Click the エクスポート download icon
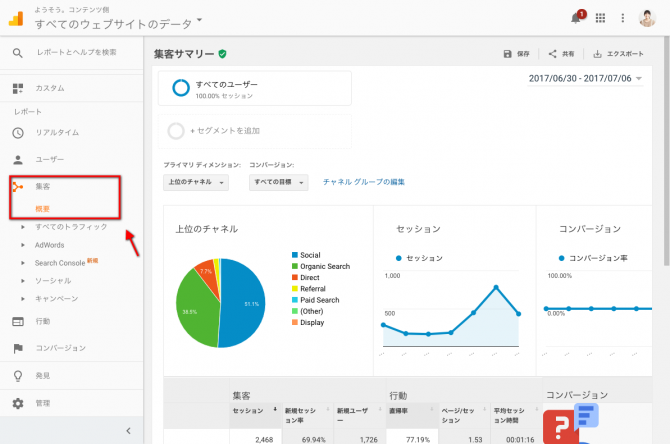Image resolution: width=670 pixels, height=444 pixels. [597, 54]
